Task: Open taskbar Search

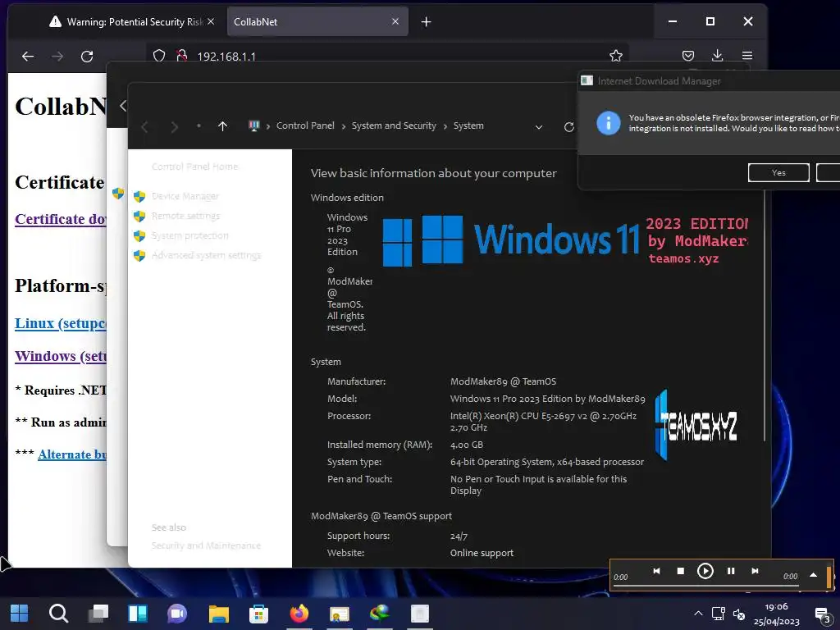Action: tap(58, 614)
